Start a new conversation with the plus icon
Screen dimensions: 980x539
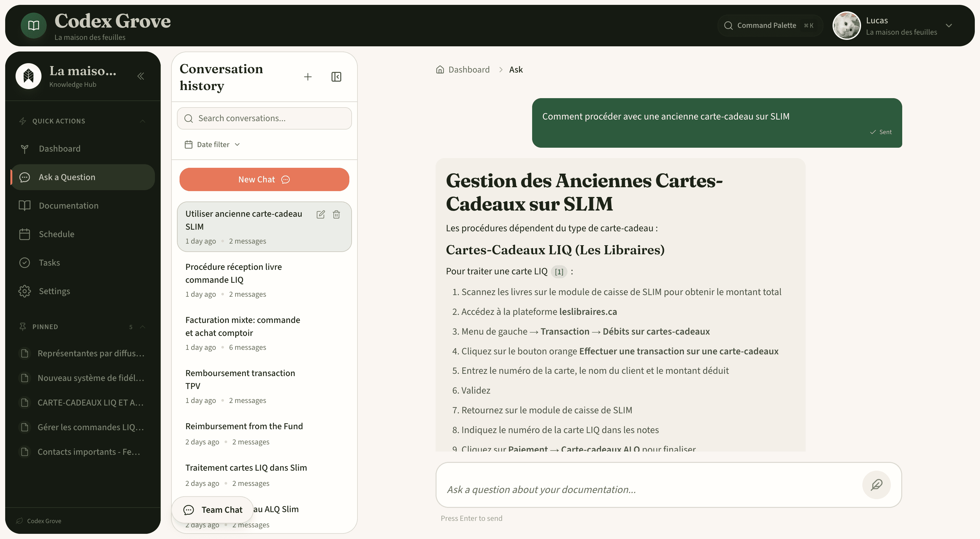(x=308, y=76)
